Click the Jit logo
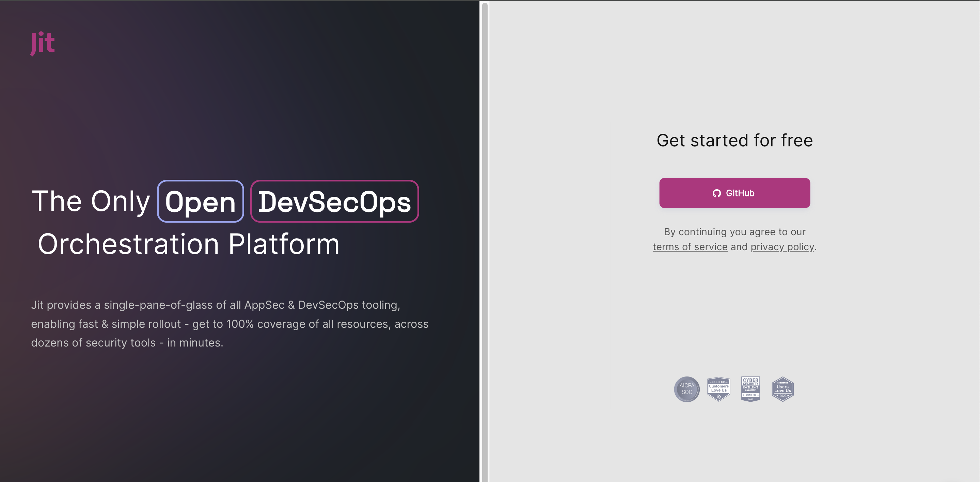 [x=43, y=43]
